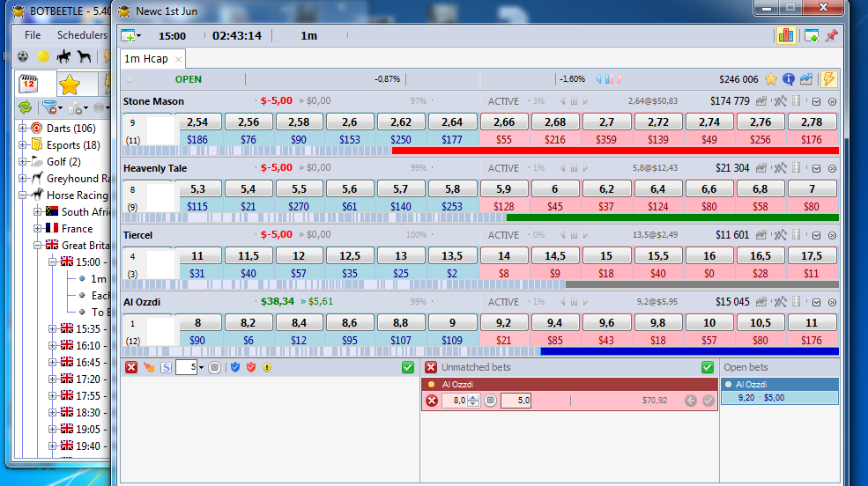868x486 pixels.
Task: Refresh the events tree with green arrows
Action: pos(25,107)
